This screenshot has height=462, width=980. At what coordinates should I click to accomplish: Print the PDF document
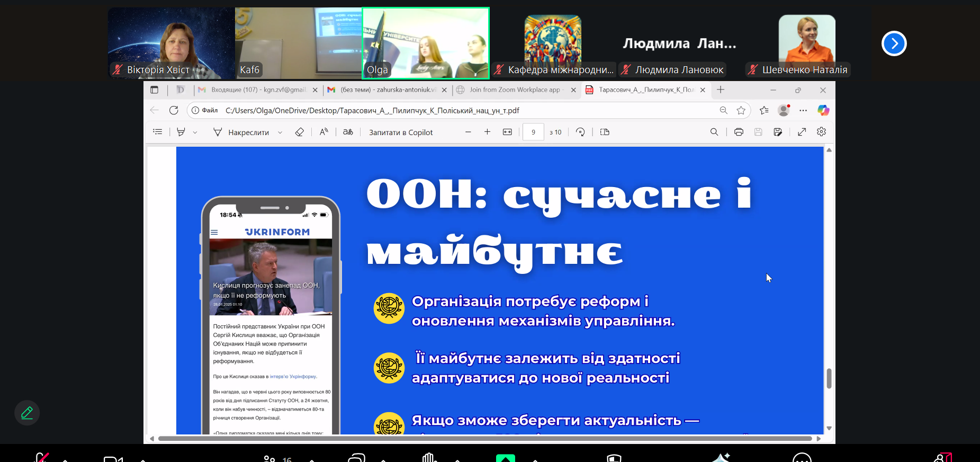pyautogui.click(x=739, y=132)
